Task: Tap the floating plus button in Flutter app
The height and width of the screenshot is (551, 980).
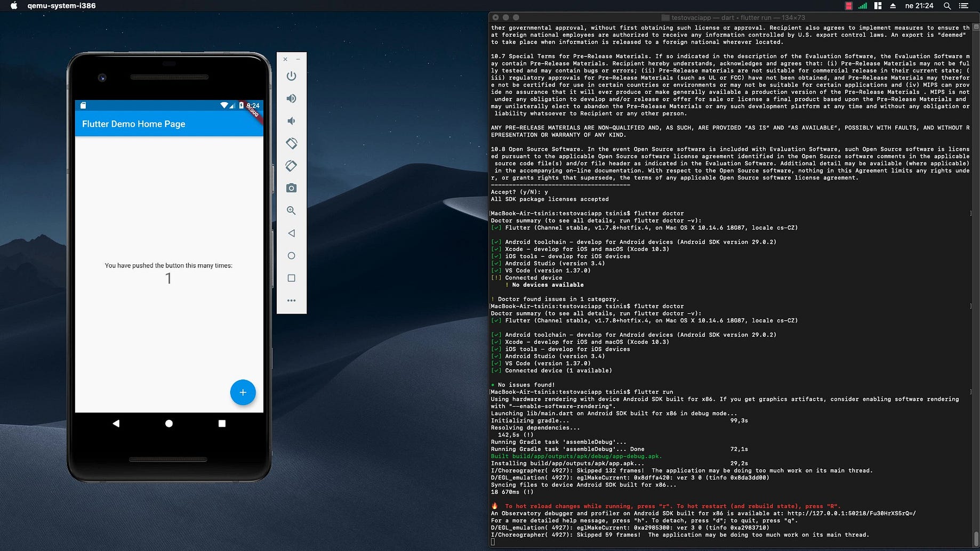Action: click(x=243, y=392)
